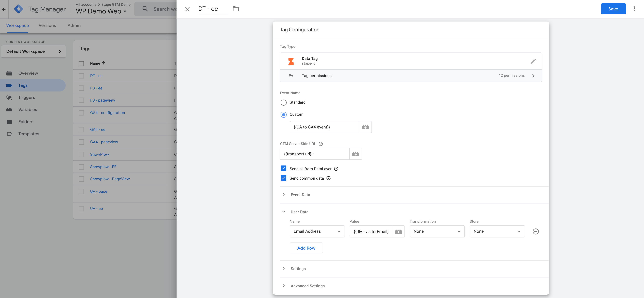Uncheck Send common data
The height and width of the screenshot is (298, 644).
tap(283, 178)
